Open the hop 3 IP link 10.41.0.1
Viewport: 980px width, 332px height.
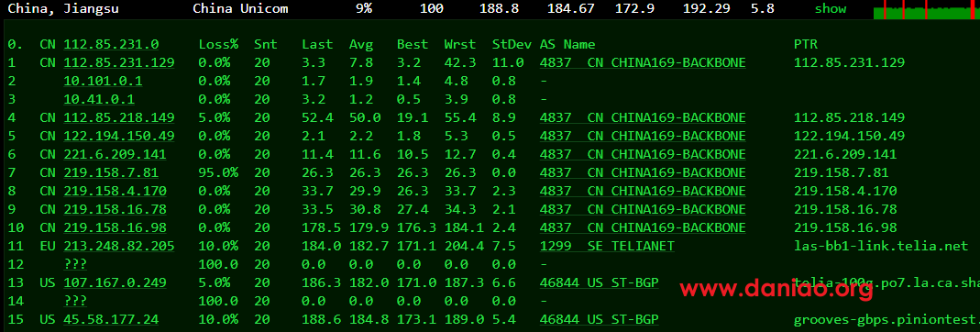pos(99,99)
